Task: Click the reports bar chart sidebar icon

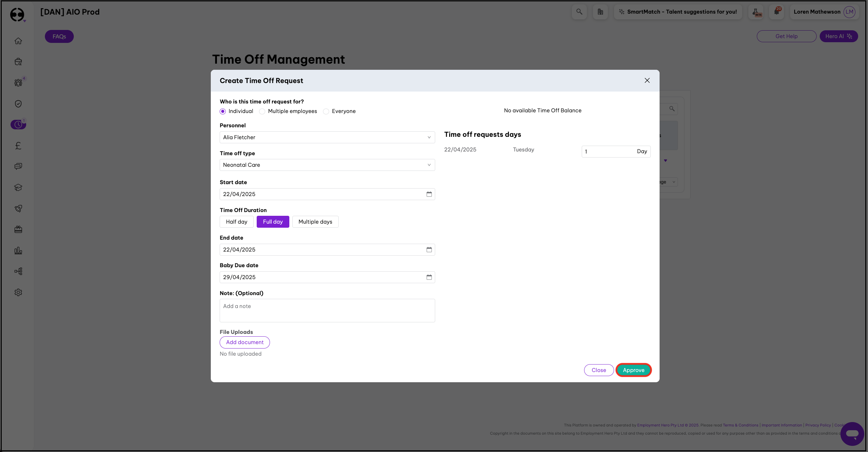Action: click(18, 251)
